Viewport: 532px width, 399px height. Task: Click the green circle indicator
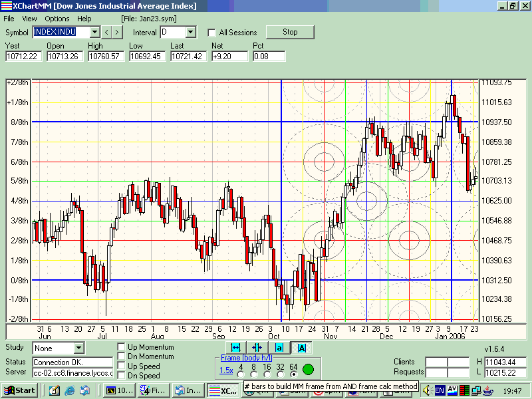[308, 370]
